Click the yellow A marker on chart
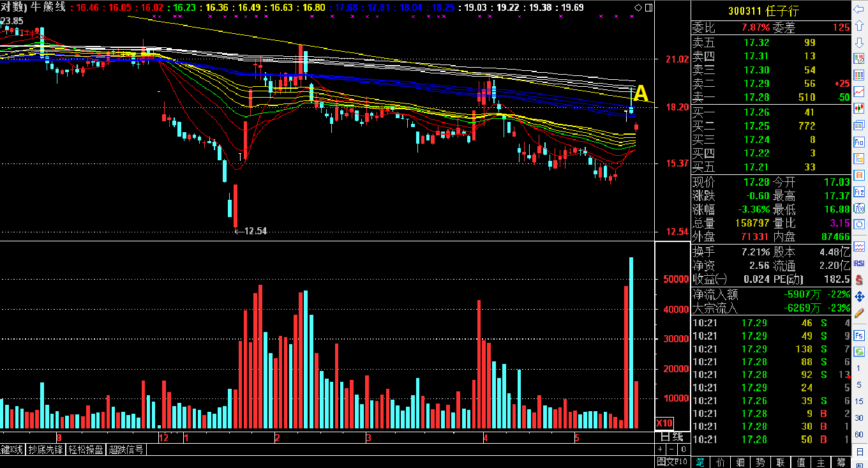Viewport: 868px width, 468px height. coord(640,94)
